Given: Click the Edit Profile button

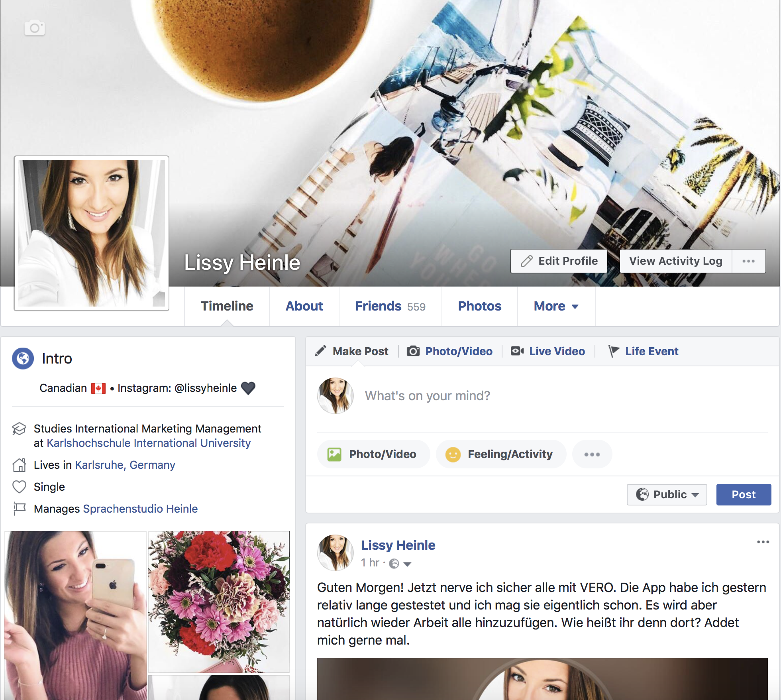Looking at the screenshot, I should 559,261.
